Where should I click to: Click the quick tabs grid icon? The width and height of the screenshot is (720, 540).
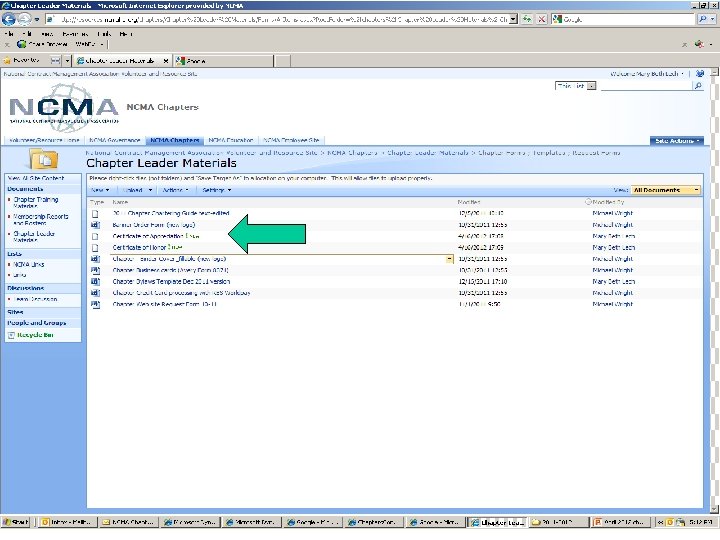click(55, 61)
